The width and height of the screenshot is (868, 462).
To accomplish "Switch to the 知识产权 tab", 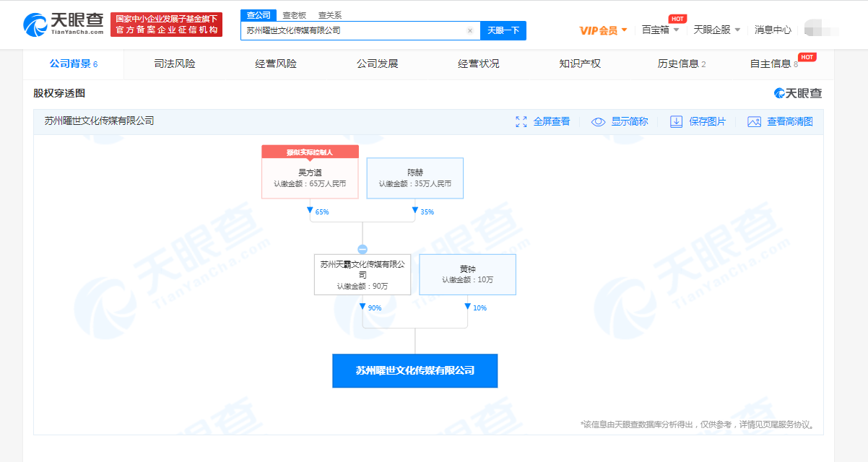I will point(580,64).
